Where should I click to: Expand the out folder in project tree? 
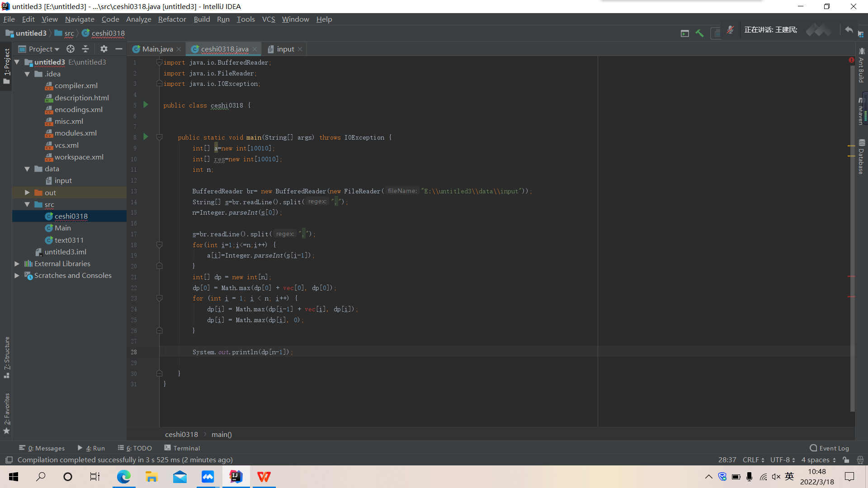pos(27,192)
